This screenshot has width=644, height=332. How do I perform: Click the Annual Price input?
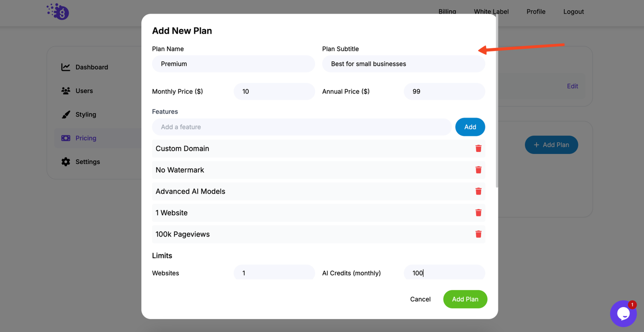[x=444, y=92]
